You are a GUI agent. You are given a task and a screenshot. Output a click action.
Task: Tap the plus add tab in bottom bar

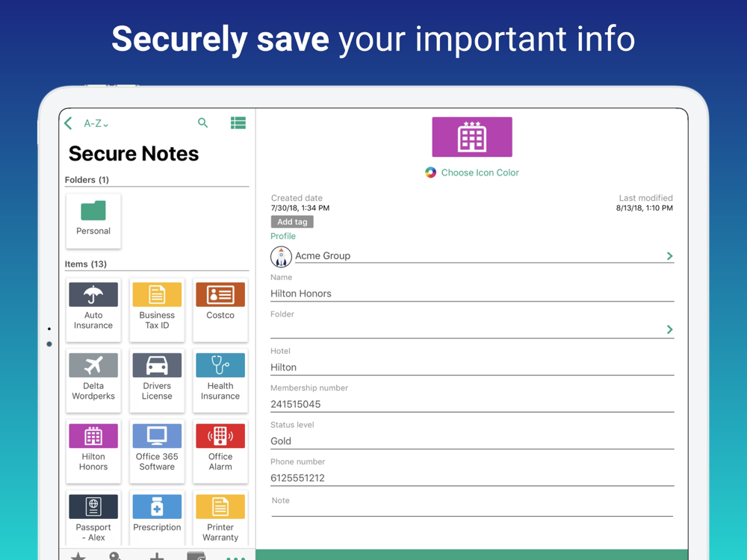click(x=157, y=556)
